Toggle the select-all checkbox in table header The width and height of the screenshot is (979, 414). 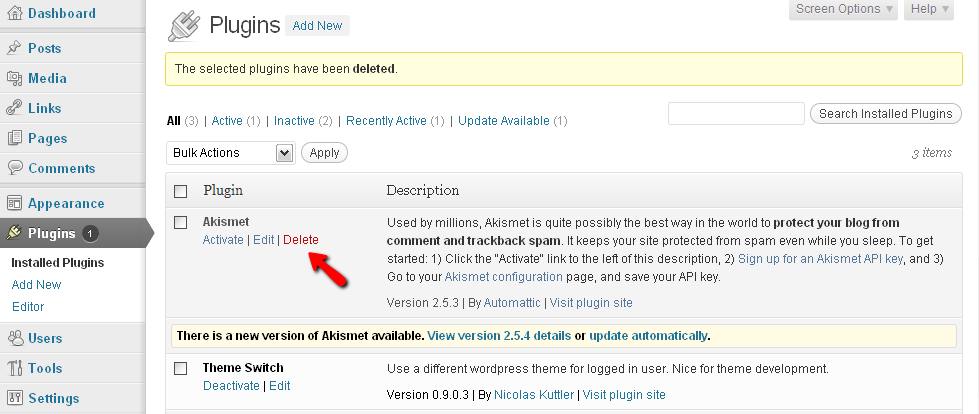181,191
